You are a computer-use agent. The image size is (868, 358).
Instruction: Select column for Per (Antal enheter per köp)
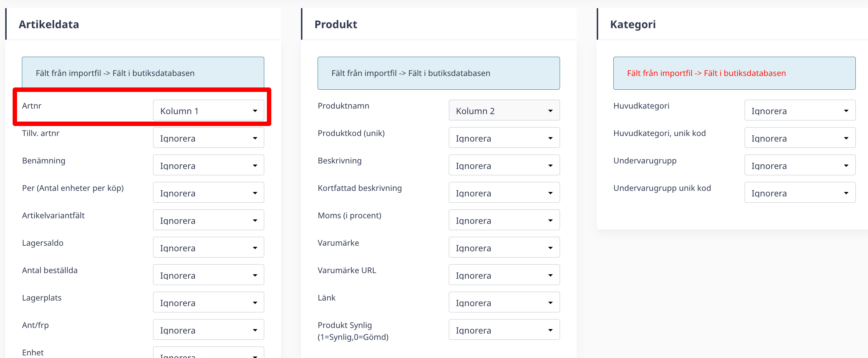[x=208, y=192]
